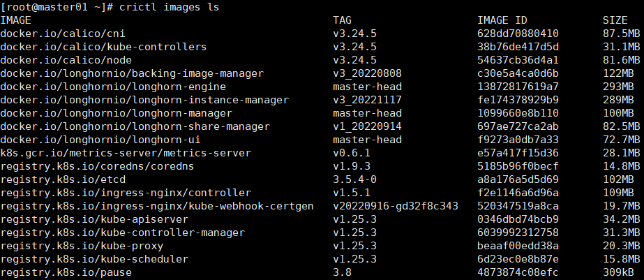Viewport: 644px width, 280px height.
Task: Select the v20220916-gd32f8c343 tag
Action: pos(396,206)
